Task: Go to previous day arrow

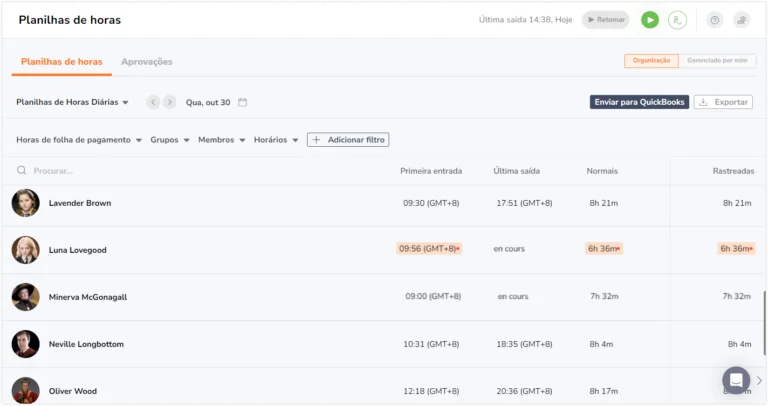Action: point(153,102)
